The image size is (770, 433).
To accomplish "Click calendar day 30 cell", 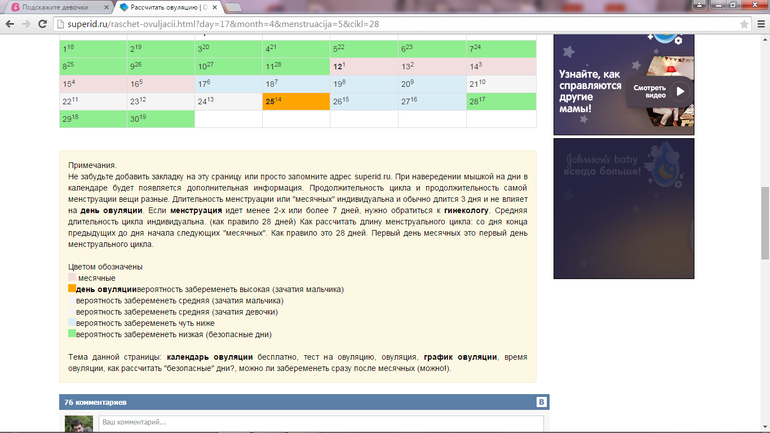I will pyautogui.click(x=161, y=119).
